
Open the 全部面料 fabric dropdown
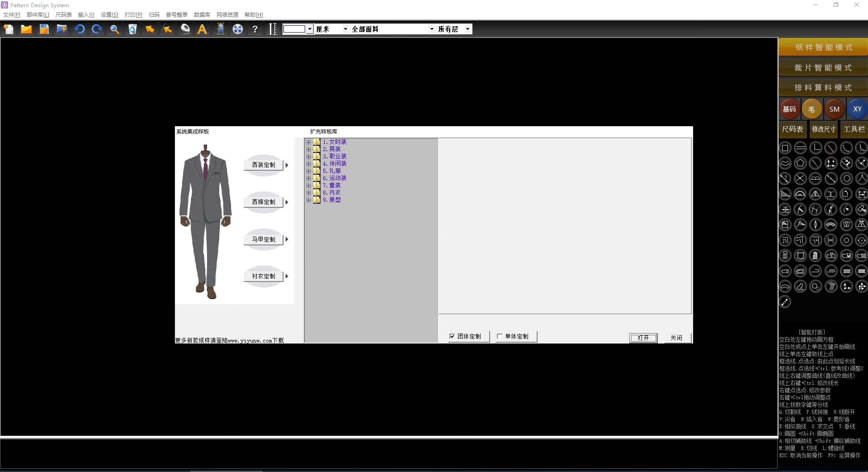coord(432,29)
